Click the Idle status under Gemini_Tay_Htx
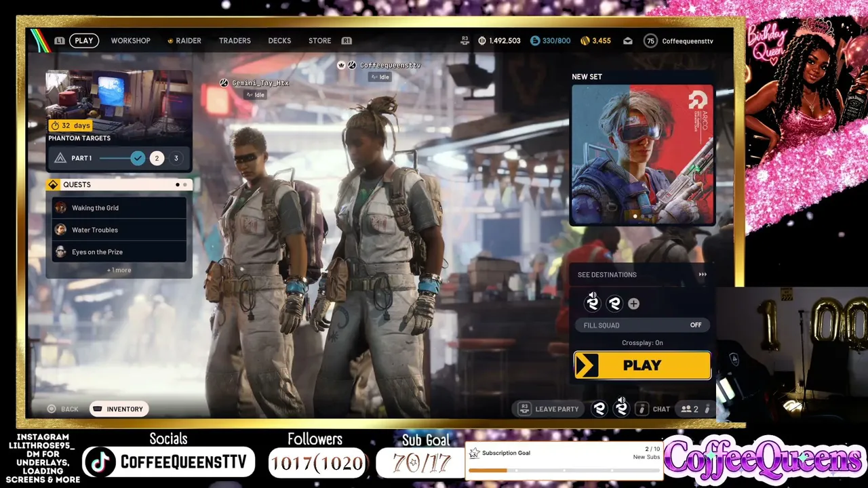The width and height of the screenshot is (868, 488). click(x=256, y=95)
